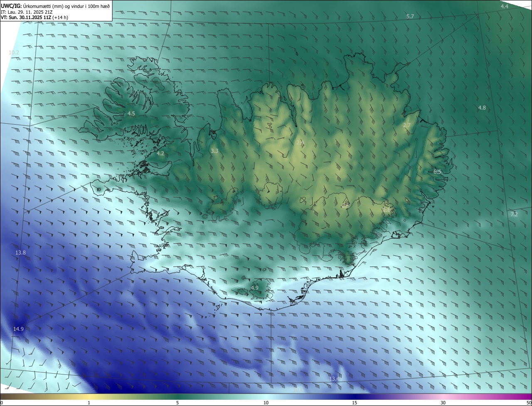Image resolution: width=532 pixels, height=406 pixels.
Task: Click the 3.3 value label on the map
Action: 214,151
